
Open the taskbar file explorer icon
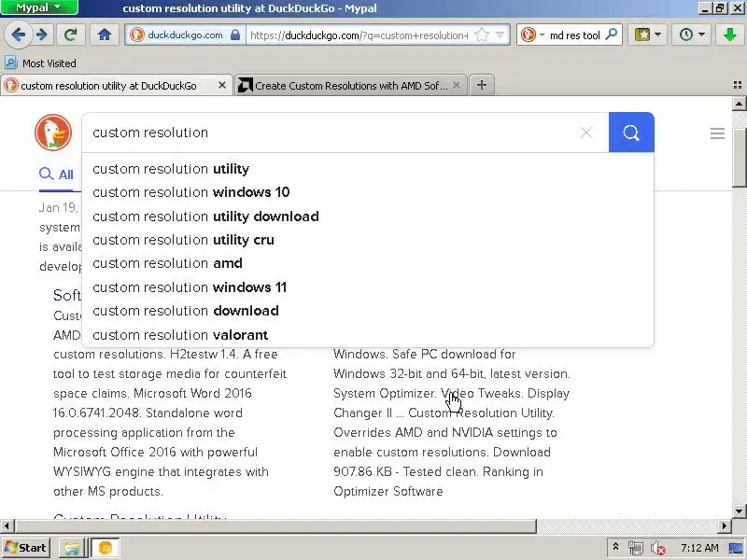pyautogui.click(x=72, y=548)
